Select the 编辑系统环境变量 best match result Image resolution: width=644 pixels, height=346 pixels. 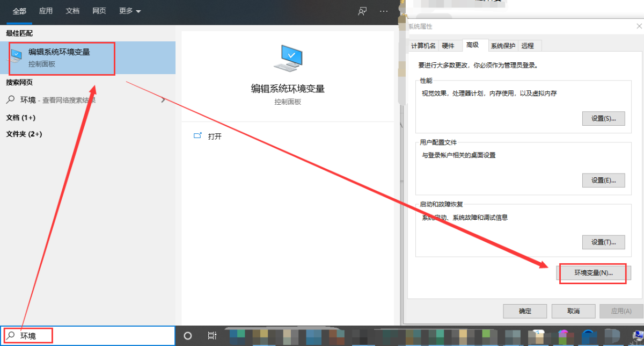point(87,58)
